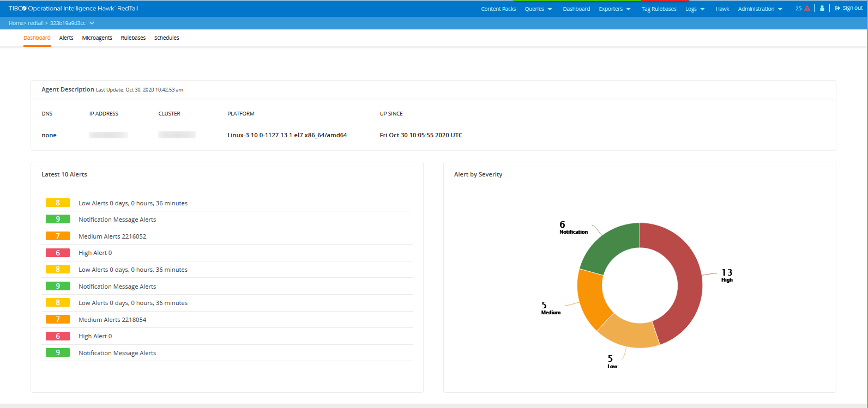
Task: Go to Tag Rulebases page
Action: tap(659, 9)
